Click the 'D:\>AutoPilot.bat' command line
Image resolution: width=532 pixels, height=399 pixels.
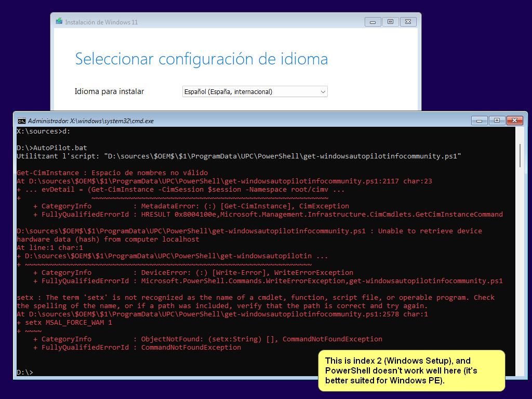(52, 148)
